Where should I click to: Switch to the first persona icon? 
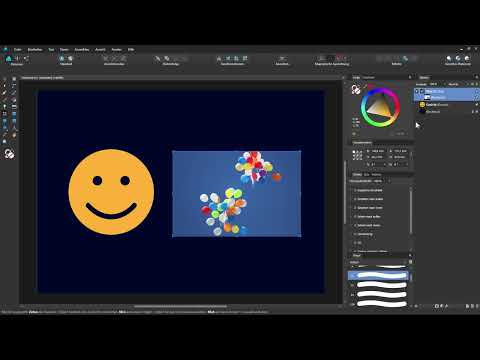point(9,58)
